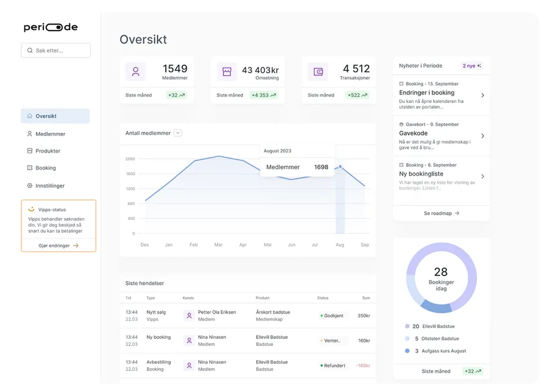Screen dimensions: 551x392
Task: Click the Vipps-status smile icon
Action: (x=31, y=209)
